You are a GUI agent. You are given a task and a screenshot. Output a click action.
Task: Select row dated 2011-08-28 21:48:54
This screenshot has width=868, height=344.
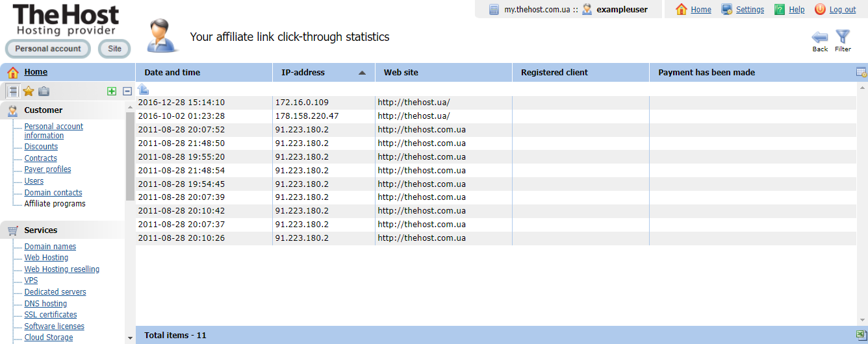point(496,171)
